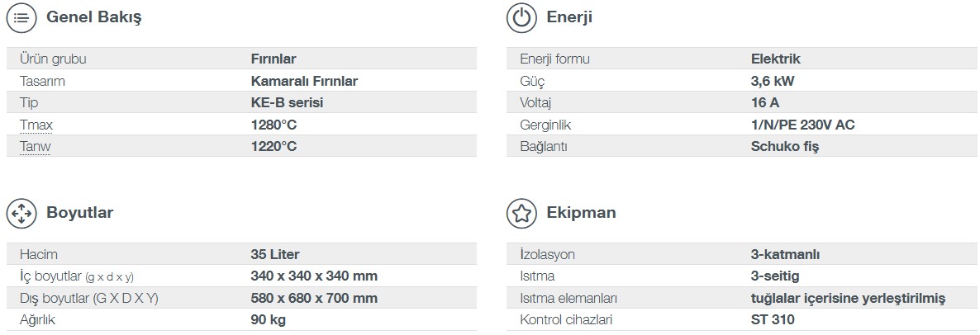
Task: Click the dotted-underlined Tmax term
Action: click(x=36, y=125)
